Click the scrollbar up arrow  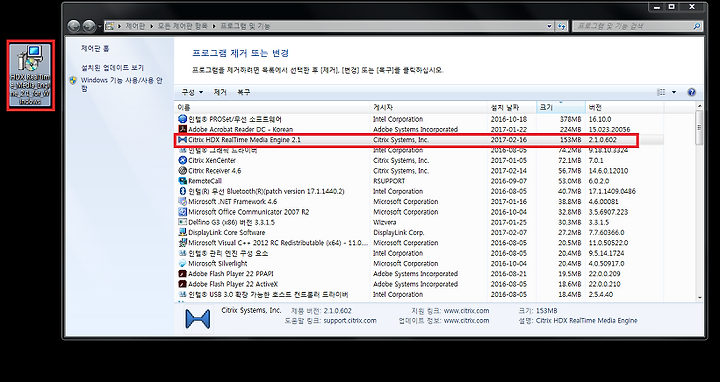[x=699, y=107]
